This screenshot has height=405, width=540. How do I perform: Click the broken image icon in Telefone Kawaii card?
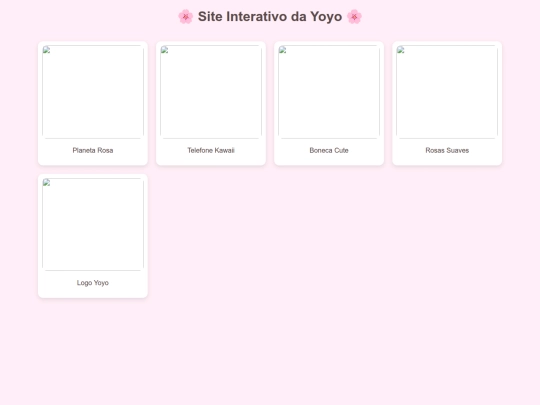[x=165, y=50]
